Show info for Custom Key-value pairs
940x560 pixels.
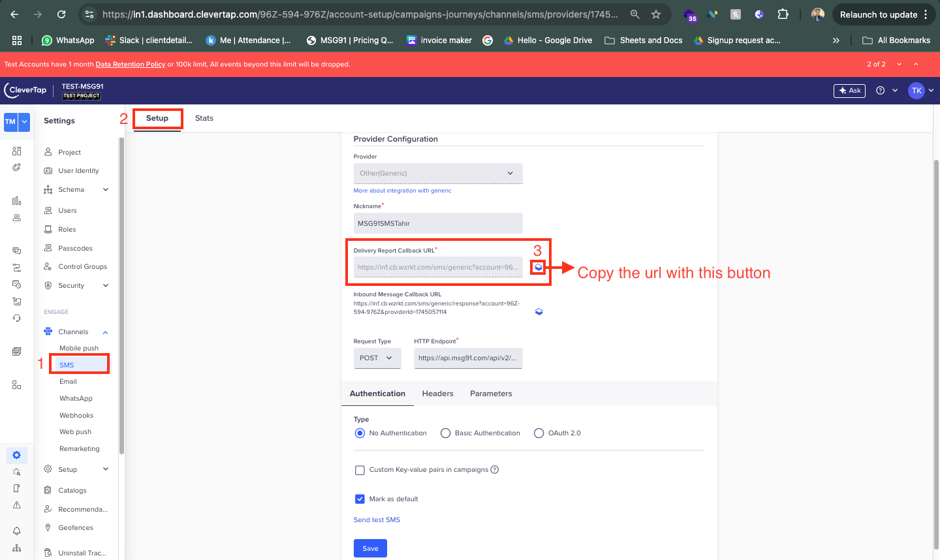click(x=495, y=469)
